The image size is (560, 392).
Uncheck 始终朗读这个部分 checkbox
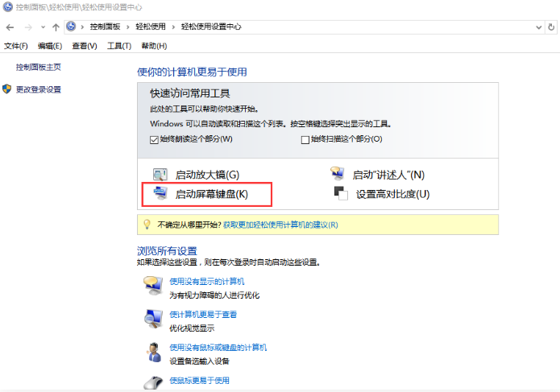tap(155, 139)
